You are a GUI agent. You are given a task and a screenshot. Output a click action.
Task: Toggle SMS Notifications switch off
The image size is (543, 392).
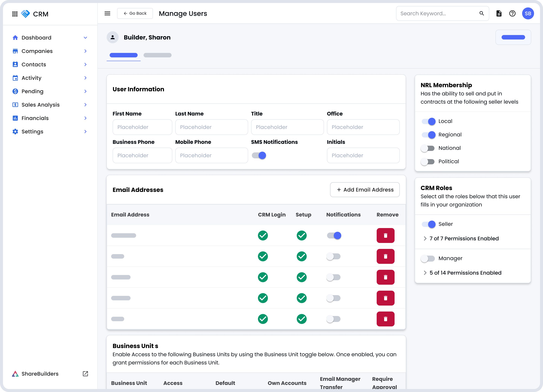click(x=259, y=155)
